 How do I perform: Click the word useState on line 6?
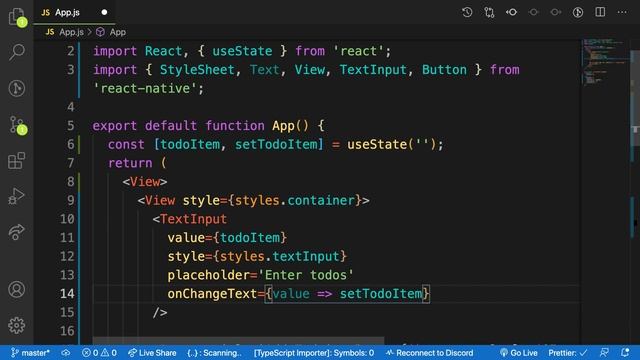tap(377, 144)
